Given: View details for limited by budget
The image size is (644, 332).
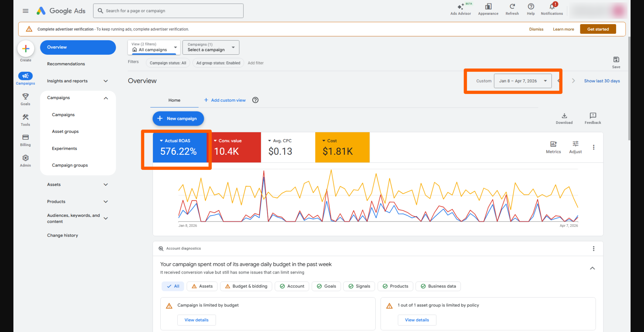Looking at the screenshot, I should [x=197, y=320].
